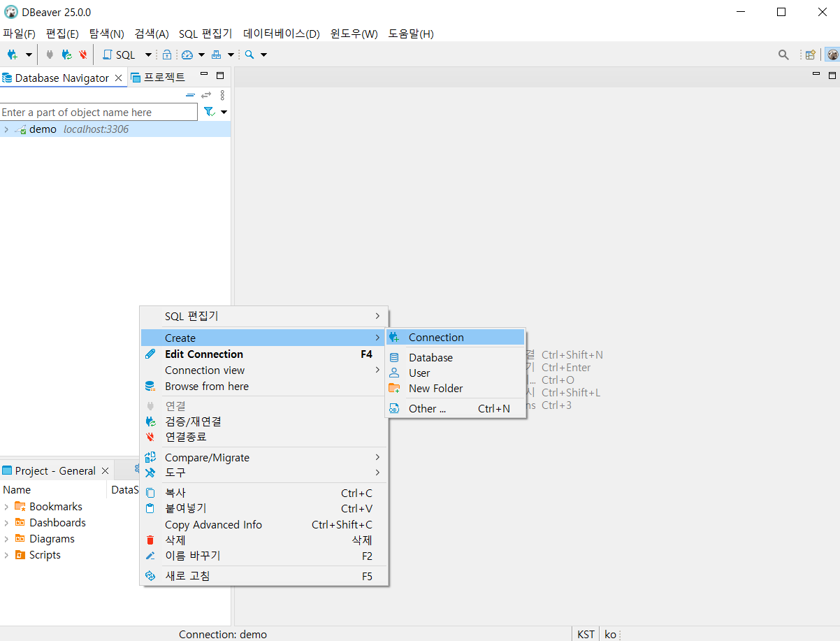Expand the Bookmarks folder

pyautogui.click(x=6, y=507)
